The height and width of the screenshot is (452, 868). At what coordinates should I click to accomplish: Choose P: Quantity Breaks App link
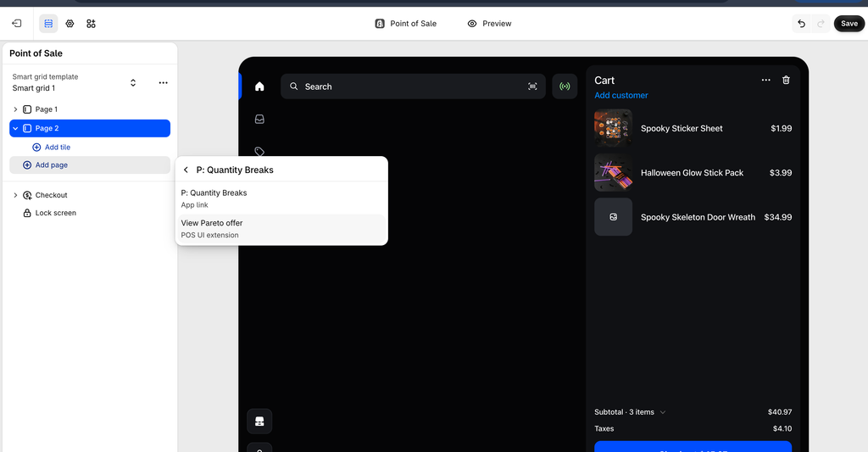tap(281, 198)
